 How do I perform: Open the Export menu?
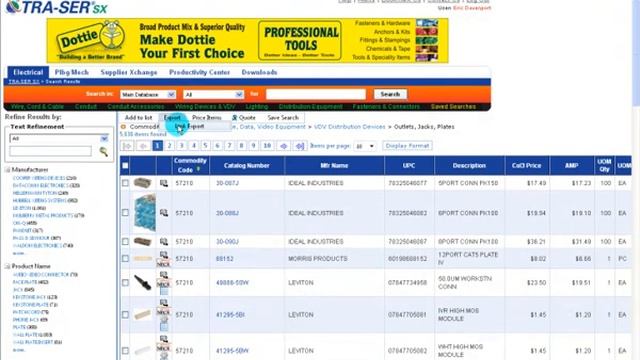[172, 118]
